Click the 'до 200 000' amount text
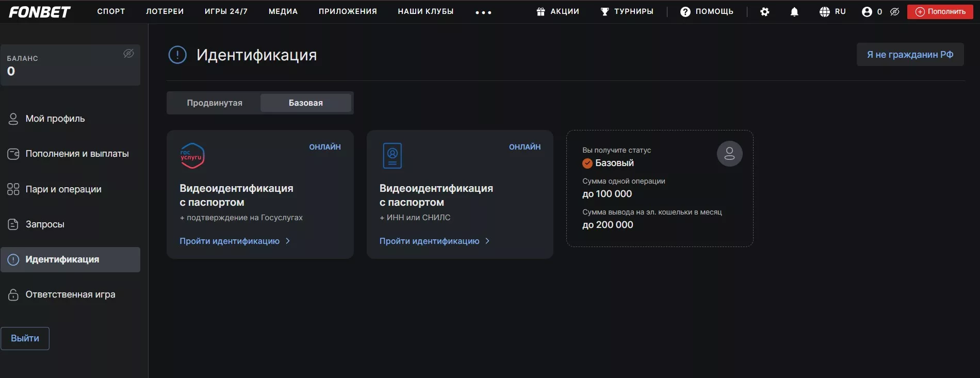Screen dimensions: 980x378 tap(608, 225)
